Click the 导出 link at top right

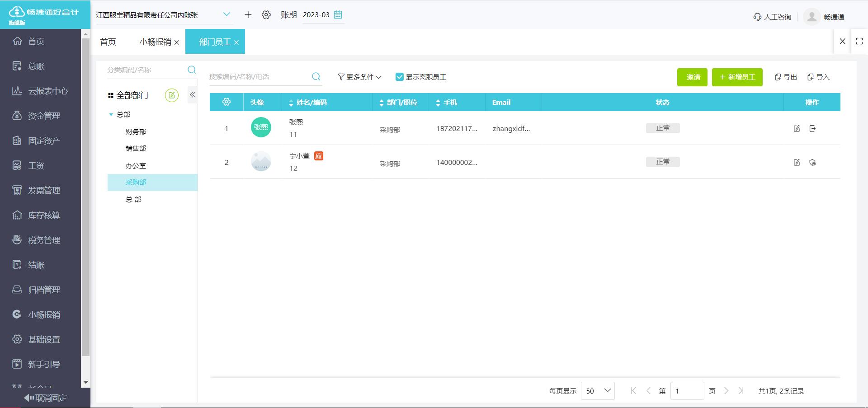point(786,77)
